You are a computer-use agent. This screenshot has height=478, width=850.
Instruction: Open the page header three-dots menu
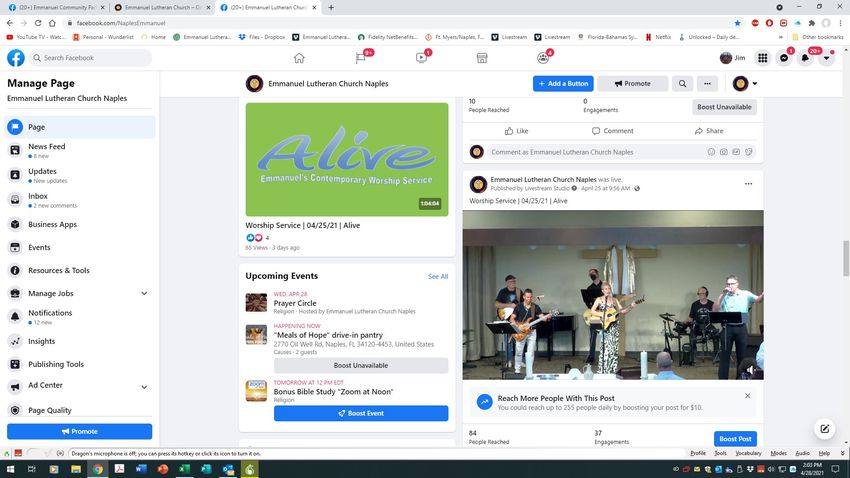(x=707, y=83)
